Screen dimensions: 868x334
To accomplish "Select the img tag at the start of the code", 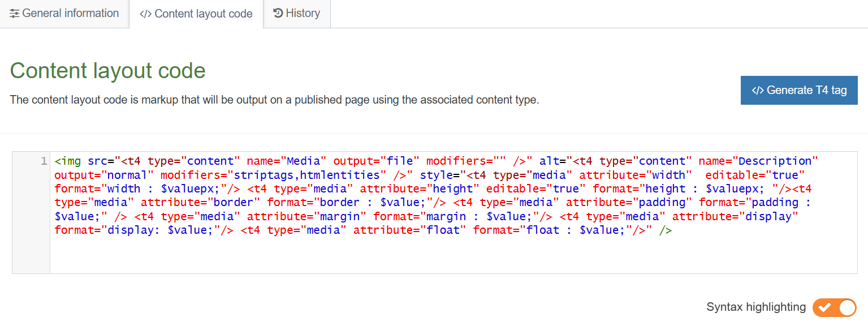I will click(67, 161).
